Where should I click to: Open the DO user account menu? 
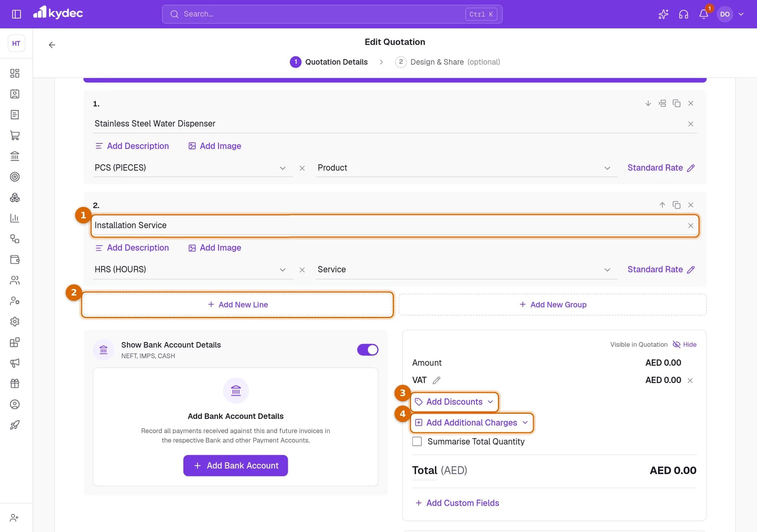coord(731,14)
